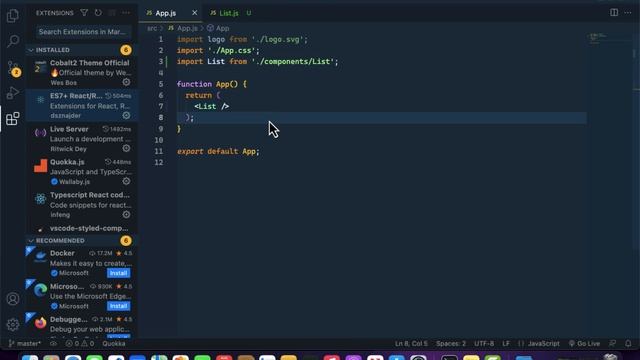Start Live Server with Go Live
Screen dimensions: 640x360
(584, 344)
